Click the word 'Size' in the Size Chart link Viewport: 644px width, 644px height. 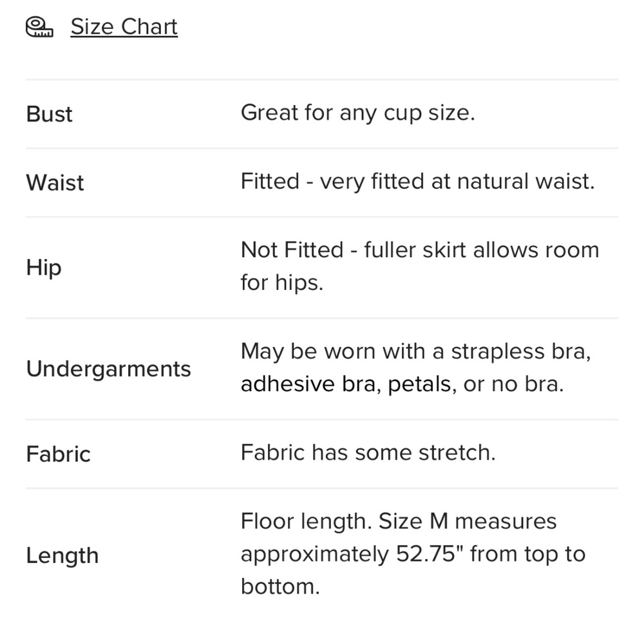pos(92,27)
